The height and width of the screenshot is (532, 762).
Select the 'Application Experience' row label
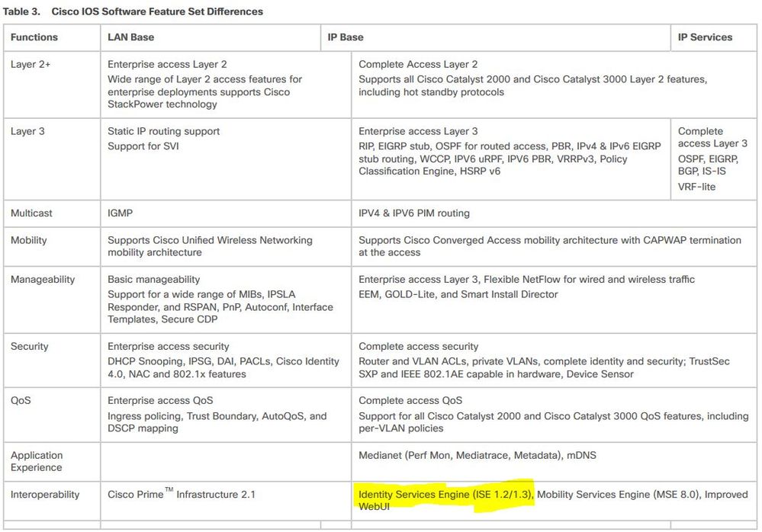pos(37,461)
